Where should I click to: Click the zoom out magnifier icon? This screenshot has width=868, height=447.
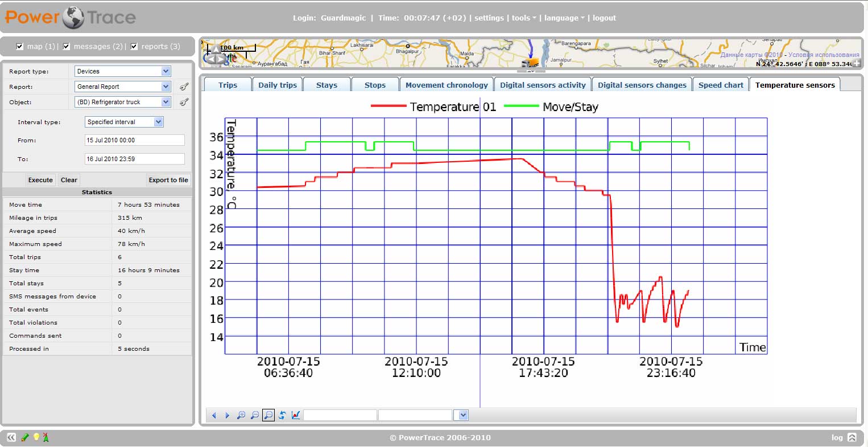click(255, 415)
